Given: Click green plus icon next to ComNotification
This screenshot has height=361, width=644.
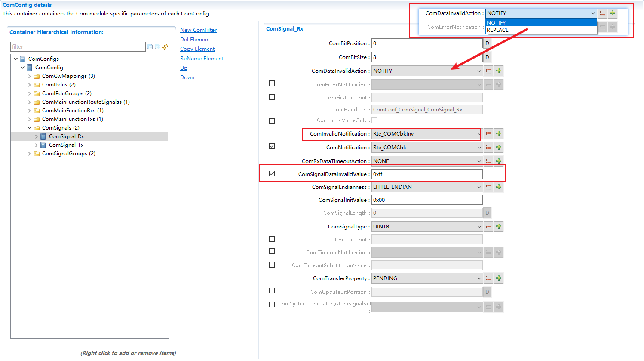Looking at the screenshot, I should point(499,148).
